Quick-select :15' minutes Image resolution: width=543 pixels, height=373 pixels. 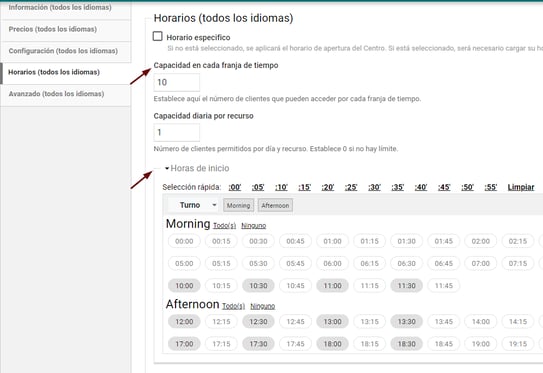tap(304, 187)
